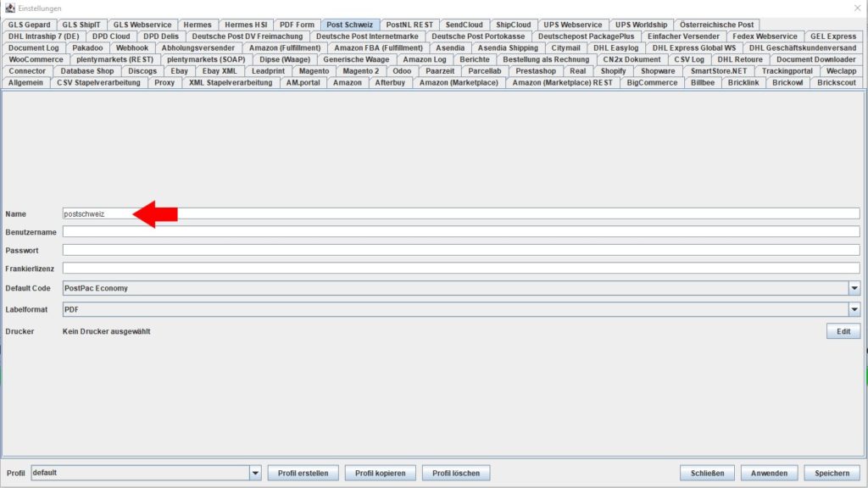The height and width of the screenshot is (488, 868).
Task: Click the Profil erstellen button
Action: point(303,473)
